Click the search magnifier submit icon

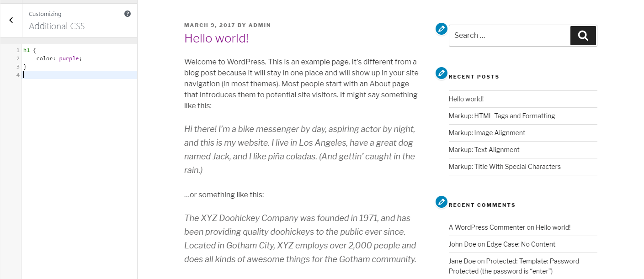tap(583, 35)
